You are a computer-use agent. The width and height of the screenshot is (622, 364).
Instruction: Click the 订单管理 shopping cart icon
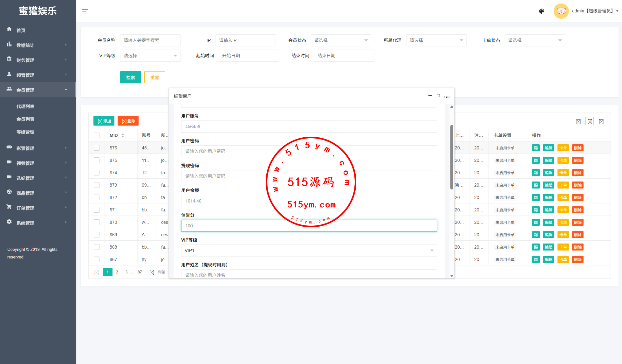[x=9, y=207]
